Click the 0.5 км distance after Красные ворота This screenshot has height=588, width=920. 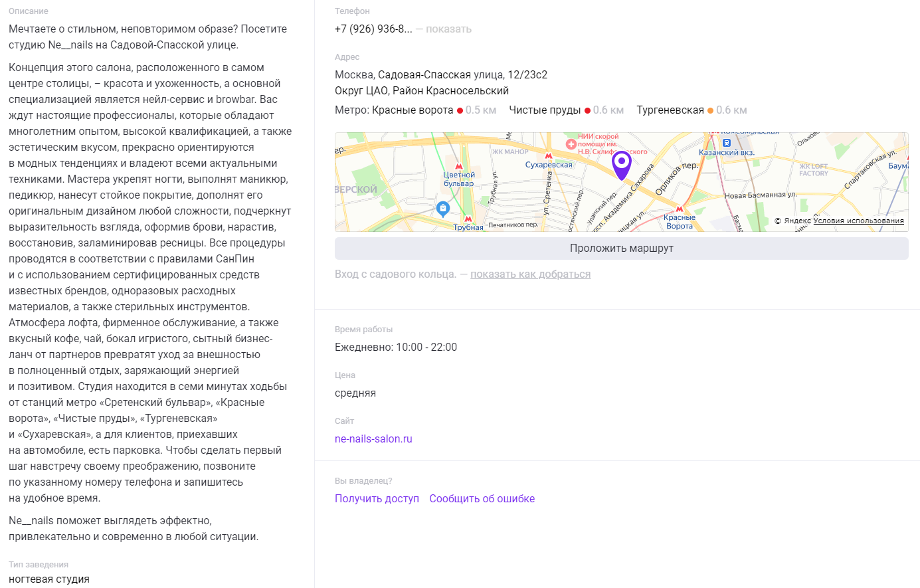click(x=481, y=110)
